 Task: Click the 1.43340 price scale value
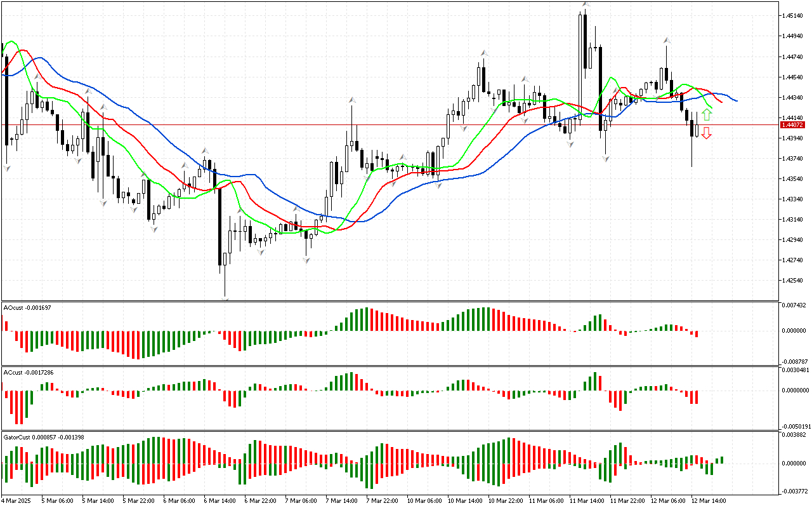793,199
